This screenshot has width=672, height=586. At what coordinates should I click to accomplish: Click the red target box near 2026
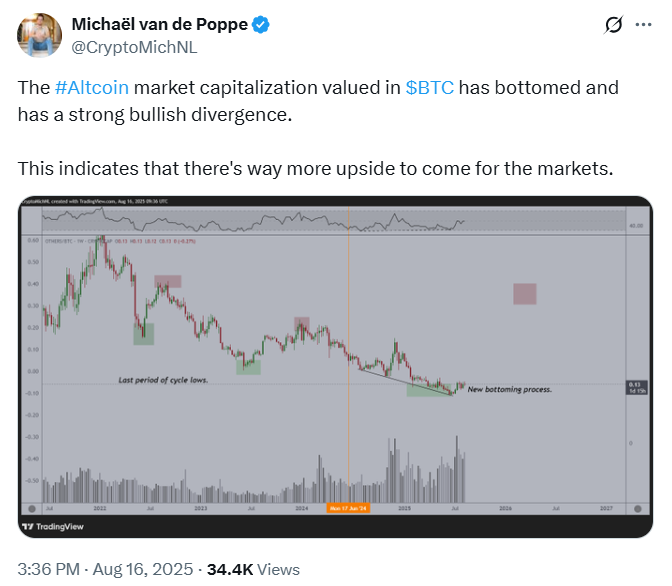click(525, 294)
